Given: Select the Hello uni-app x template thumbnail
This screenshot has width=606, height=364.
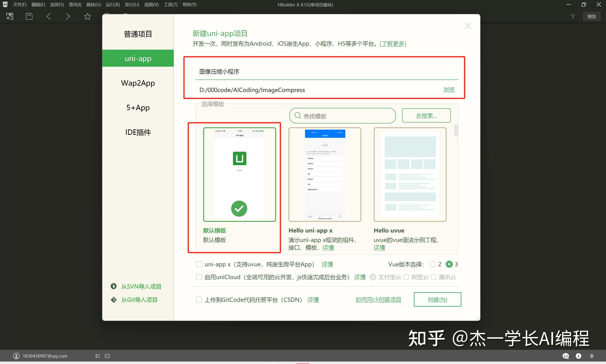Looking at the screenshot, I should point(325,174).
